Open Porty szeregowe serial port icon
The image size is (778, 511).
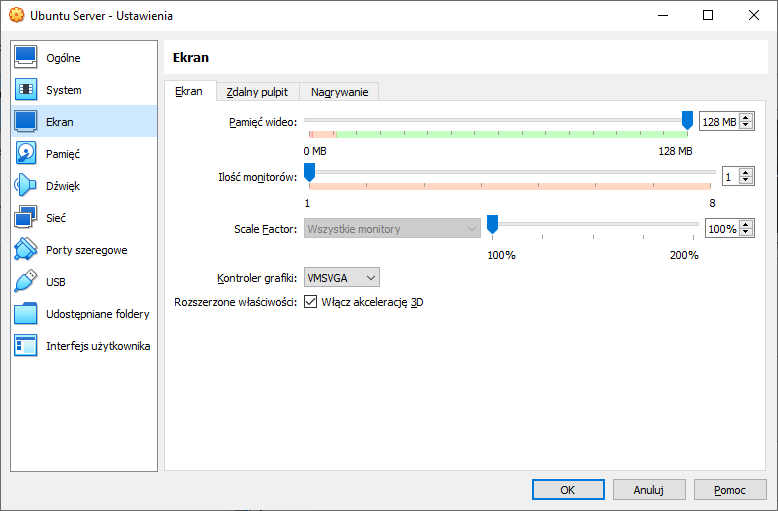point(26,250)
